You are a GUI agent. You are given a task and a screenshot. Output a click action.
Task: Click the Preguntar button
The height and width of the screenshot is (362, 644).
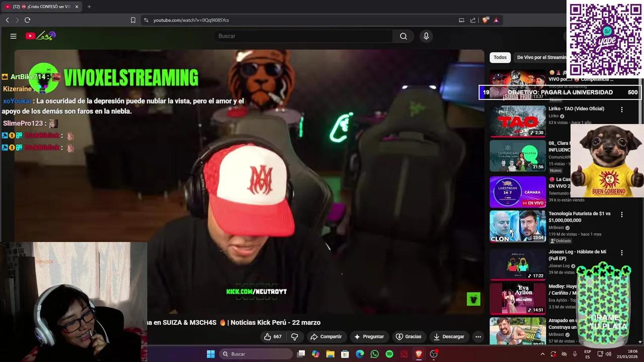[x=369, y=337]
